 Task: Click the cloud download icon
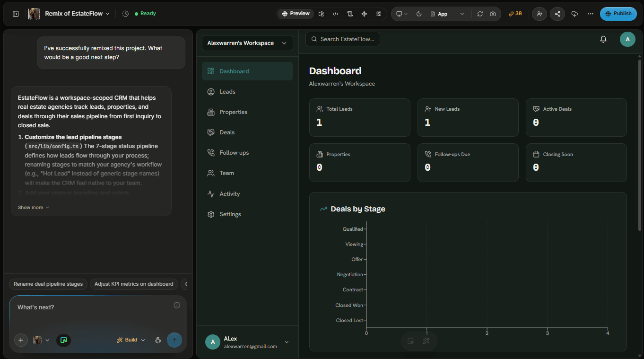(574, 14)
